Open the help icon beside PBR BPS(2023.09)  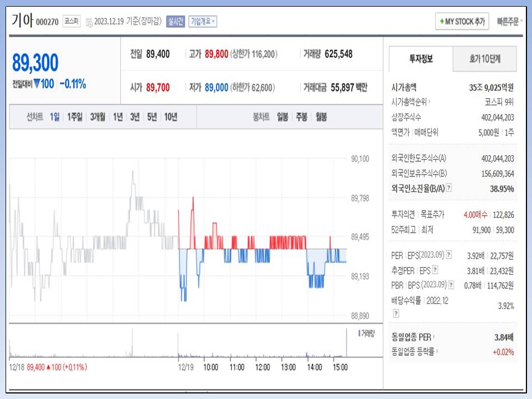[x=451, y=285]
